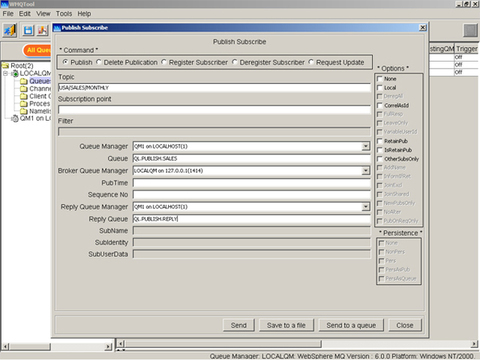Open the Tools menu

pos(64,14)
